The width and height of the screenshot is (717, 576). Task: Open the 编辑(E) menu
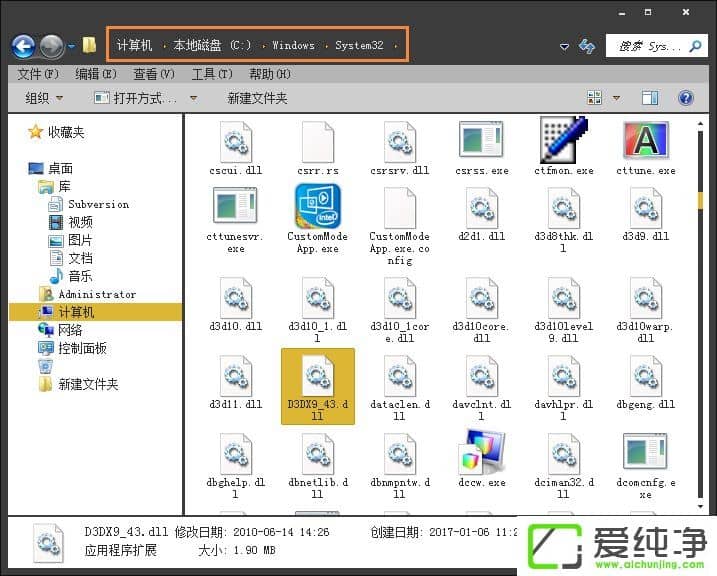[96, 74]
